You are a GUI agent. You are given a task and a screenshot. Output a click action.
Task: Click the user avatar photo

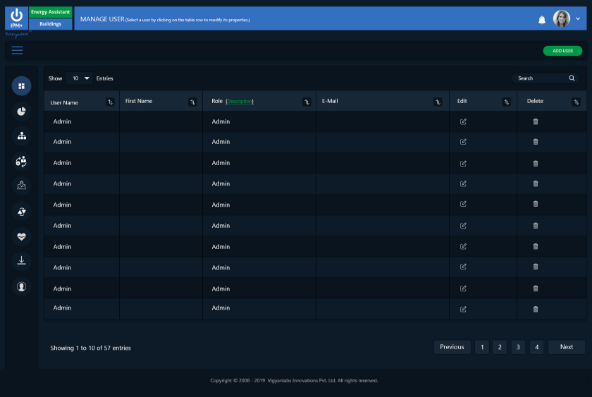click(x=561, y=18)
